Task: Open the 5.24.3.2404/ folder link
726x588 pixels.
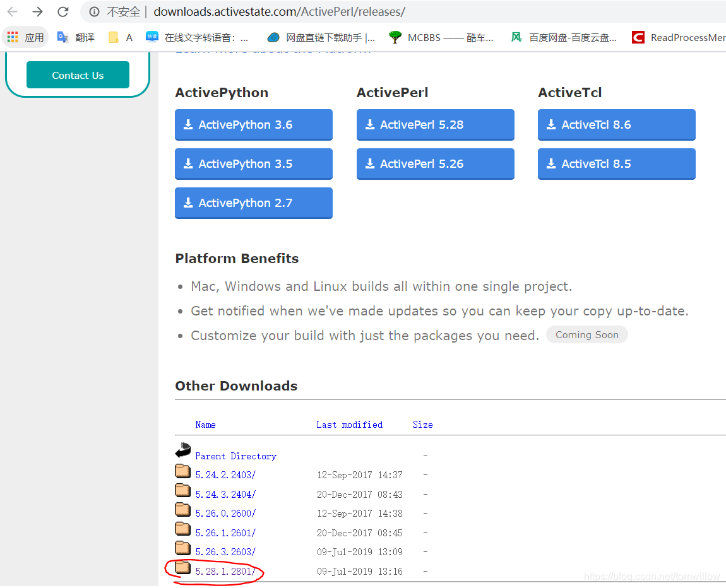Action: pos(225,495)
